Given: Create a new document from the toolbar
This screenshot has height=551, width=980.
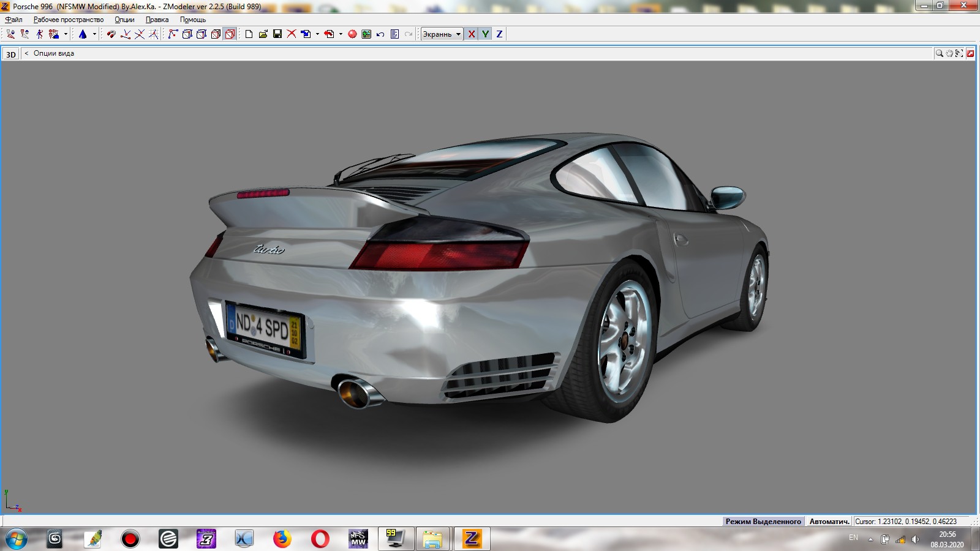Looking at the screenshot, I should pyautogui.click(x=249, y=34).
